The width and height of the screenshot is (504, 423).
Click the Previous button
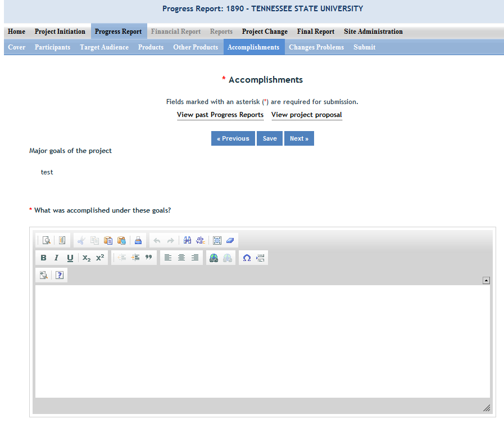coord(233,138)
